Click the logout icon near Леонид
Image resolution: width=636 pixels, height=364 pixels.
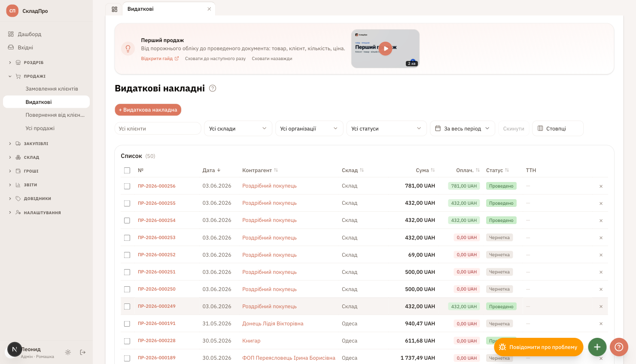pyautogui.click(x=83, y=352)
